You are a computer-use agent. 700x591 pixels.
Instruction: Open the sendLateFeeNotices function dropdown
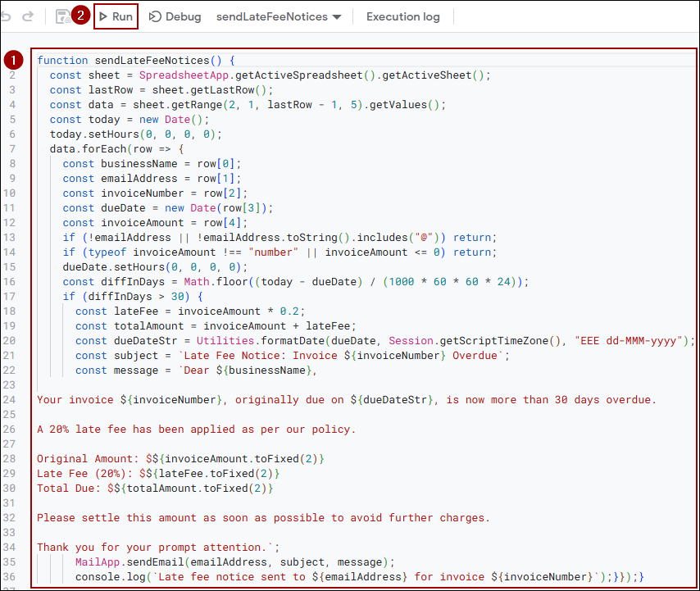(x=279, y=16)
